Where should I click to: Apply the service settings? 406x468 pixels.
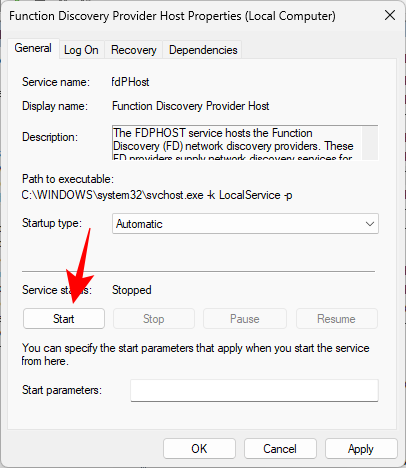(x=361, y=449)
